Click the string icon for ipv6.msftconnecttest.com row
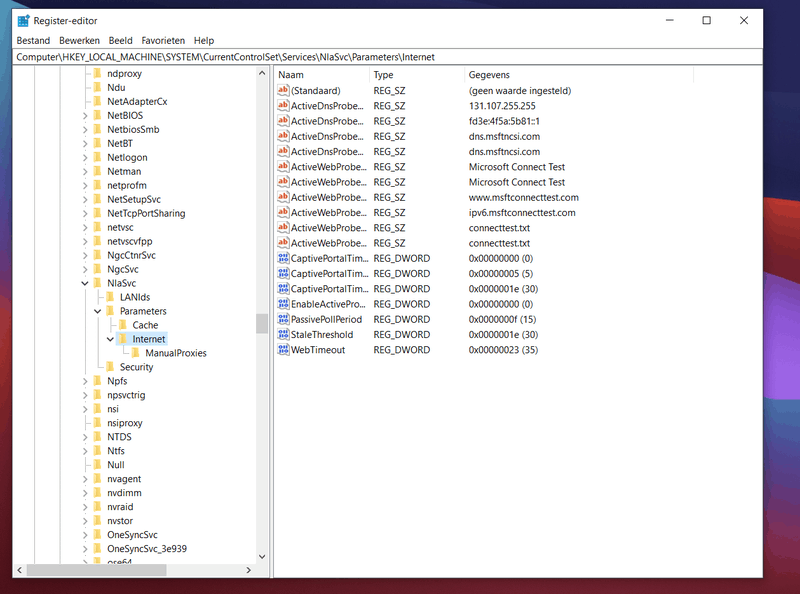Screen dimensions: 800x594 283,212
